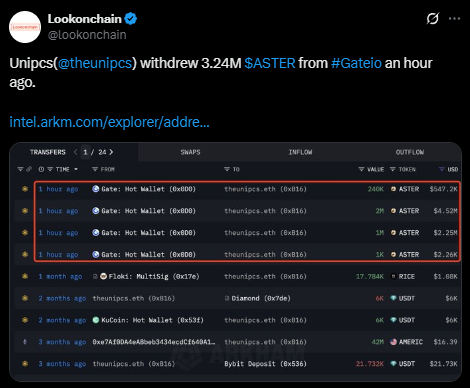Viewport: 470px width, 388px height.
Task: Open the Lookonchain profile avatar
Action: pyautogui.click(x=25, y=27)
